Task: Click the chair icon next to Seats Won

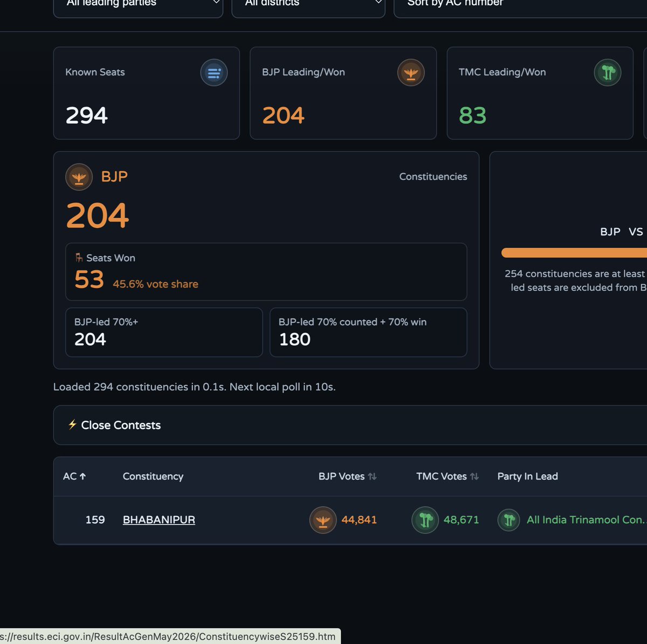Action: [79, 258]
